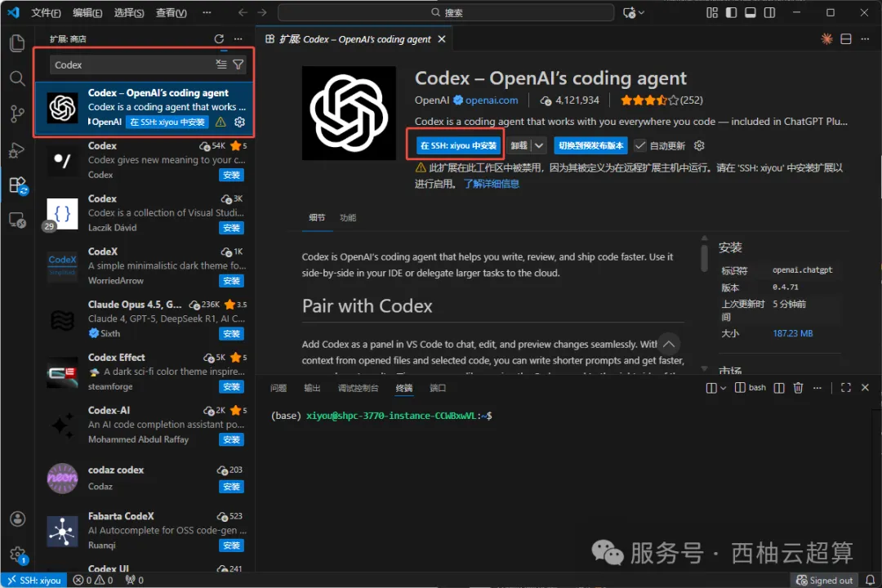Open Copilot dropdown chevron in title bar
Viewport: 882px width, 588px height.
641,12
